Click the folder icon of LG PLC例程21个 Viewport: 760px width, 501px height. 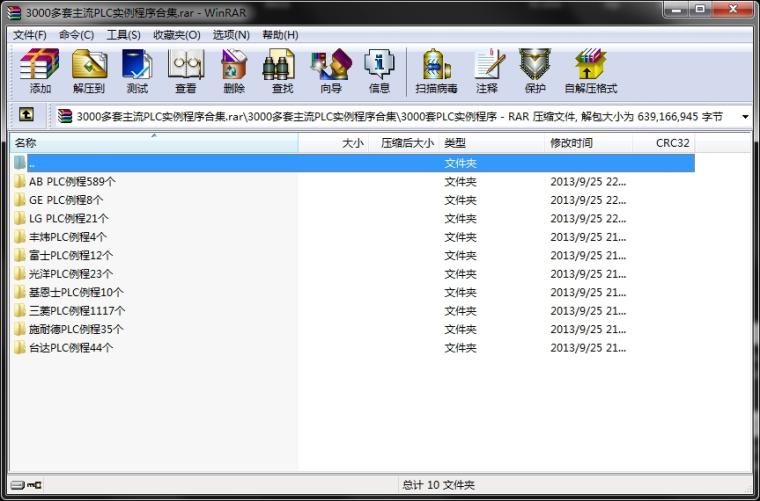tap(20, 219)
